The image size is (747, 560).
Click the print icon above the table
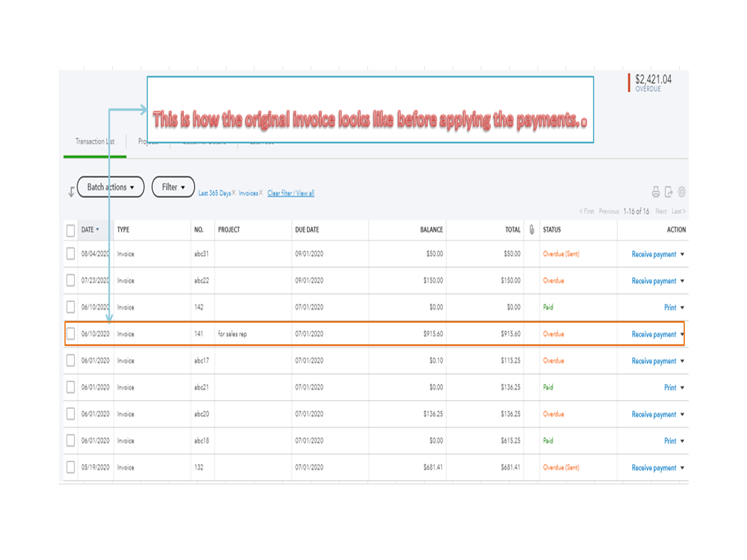click(655, 191)
